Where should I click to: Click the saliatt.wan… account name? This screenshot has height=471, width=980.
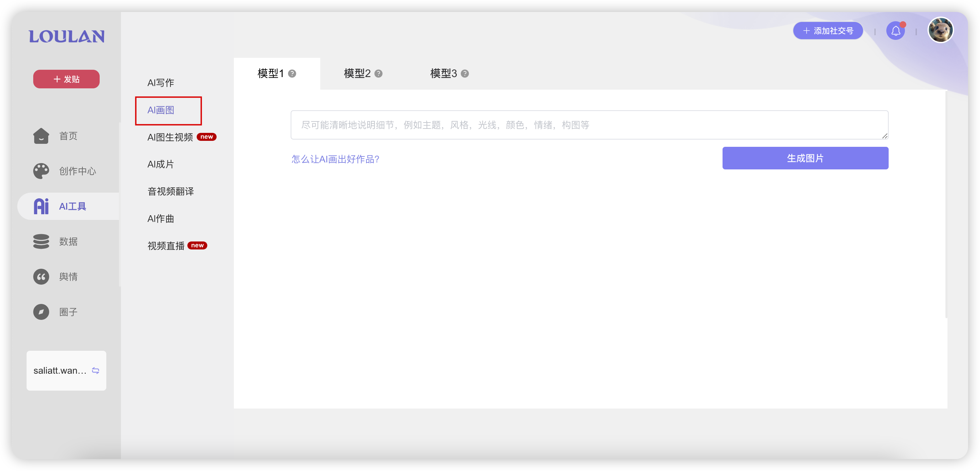coord(60,371)
